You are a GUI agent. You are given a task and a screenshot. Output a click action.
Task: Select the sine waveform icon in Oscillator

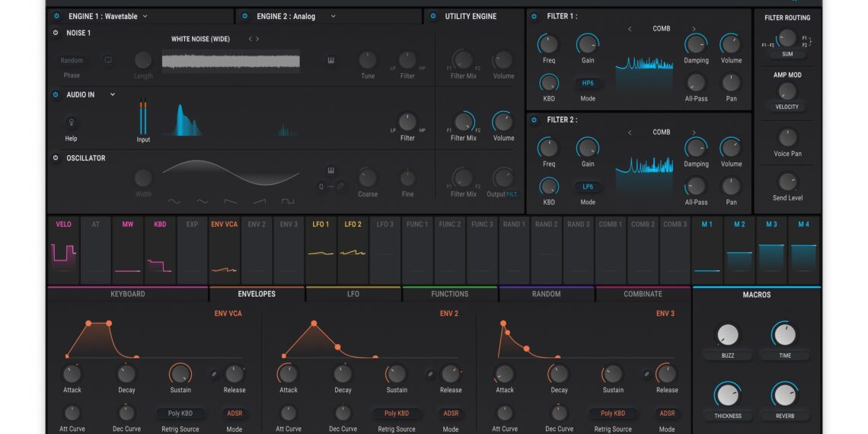(x=174, y=202)
